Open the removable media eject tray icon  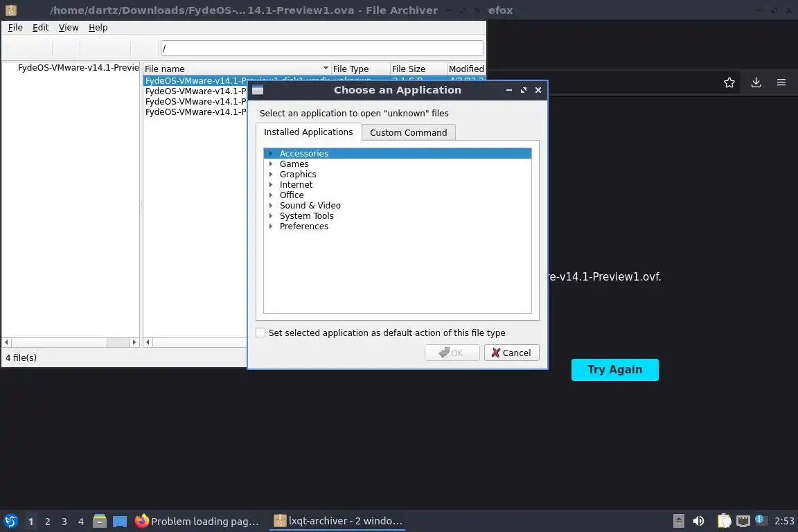[678, 521]
